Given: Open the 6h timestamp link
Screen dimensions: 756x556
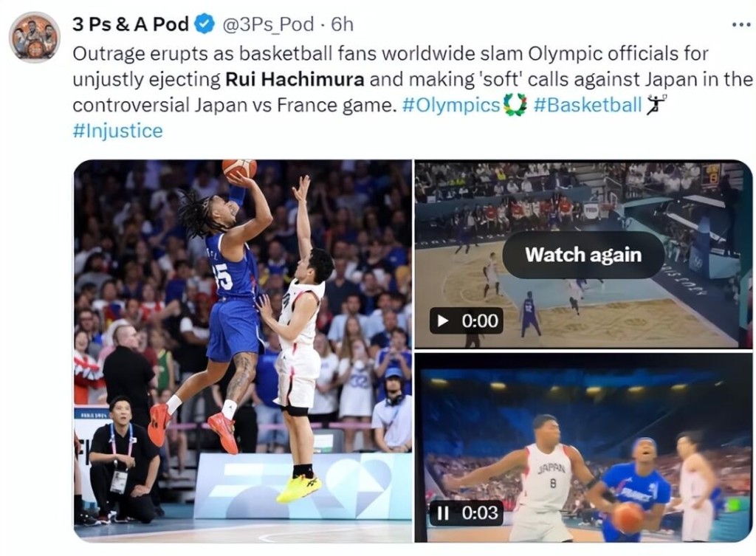Looking at the screenshot, I should click(x=343, y=24).
